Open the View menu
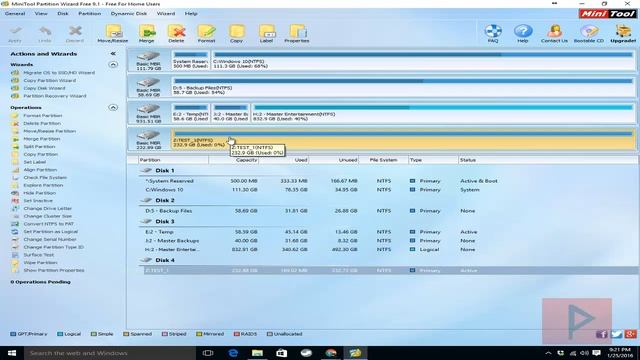640x360 pixels. 41,13
